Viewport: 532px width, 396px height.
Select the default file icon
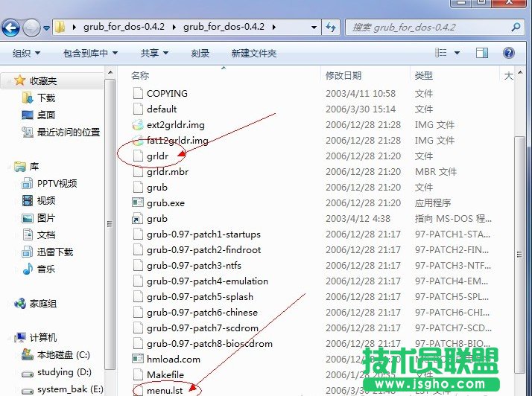point(138,109)
